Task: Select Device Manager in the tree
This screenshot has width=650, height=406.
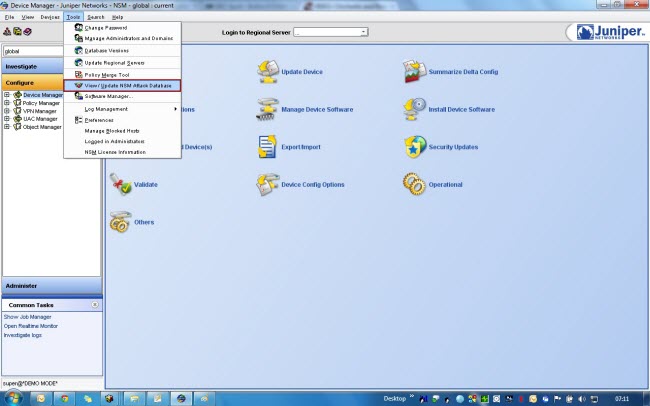Action: [x=43, y=95]
